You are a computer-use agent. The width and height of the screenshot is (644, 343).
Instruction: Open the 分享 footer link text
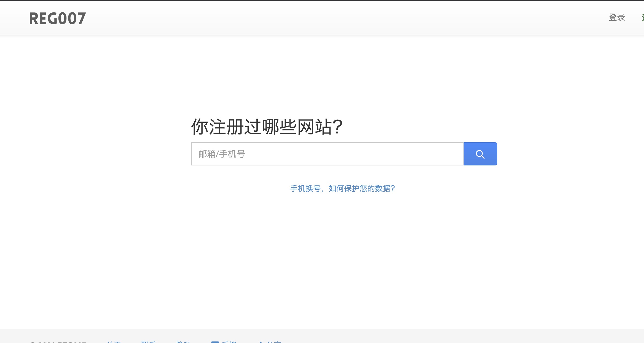point(274,342)
